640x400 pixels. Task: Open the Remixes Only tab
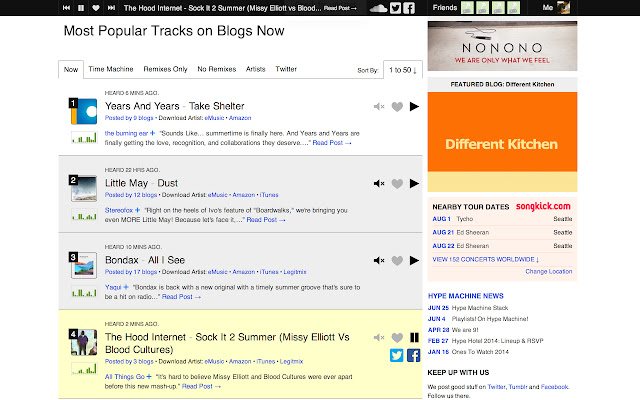[x=166, y=69]
